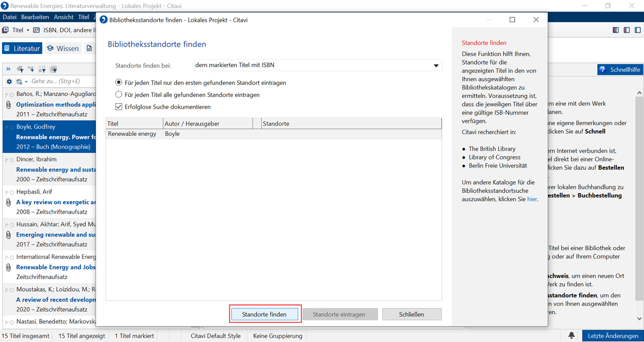Click the add new title icon
644x342 pixels.
pyautogui.click(x=6, y=30)
